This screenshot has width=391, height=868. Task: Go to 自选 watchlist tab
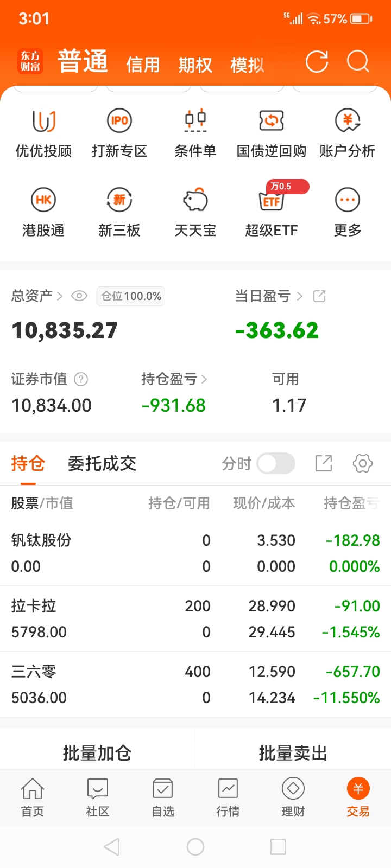click(163, 797)
